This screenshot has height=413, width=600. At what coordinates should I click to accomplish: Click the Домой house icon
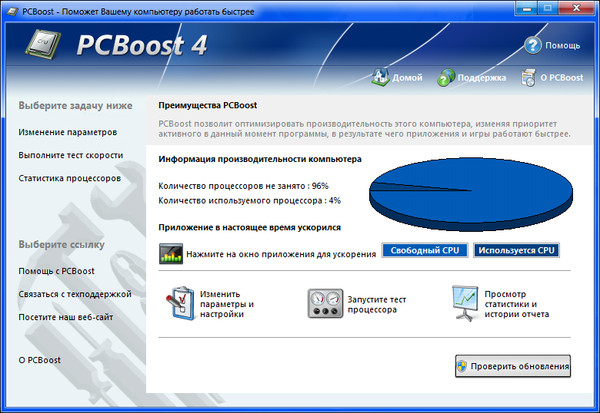point(380,77)
